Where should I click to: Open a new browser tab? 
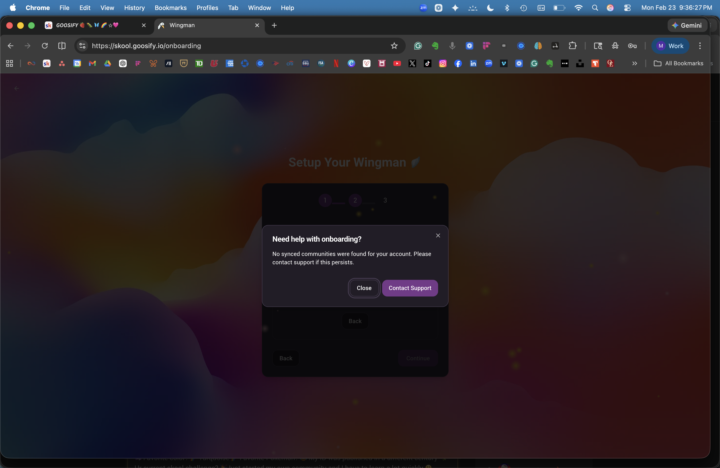(274, 25)
